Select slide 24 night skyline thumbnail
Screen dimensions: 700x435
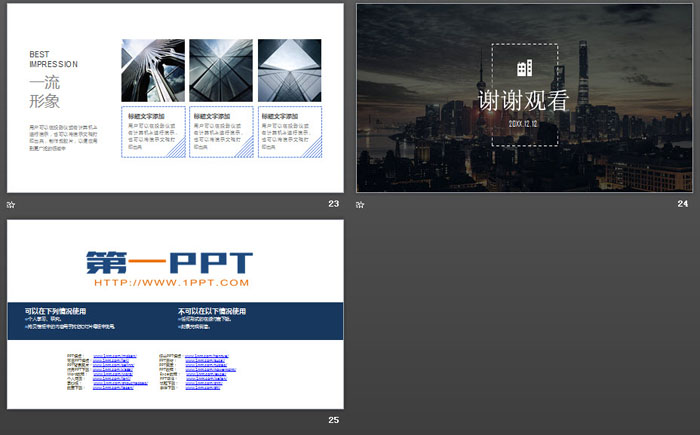[525, 98]
